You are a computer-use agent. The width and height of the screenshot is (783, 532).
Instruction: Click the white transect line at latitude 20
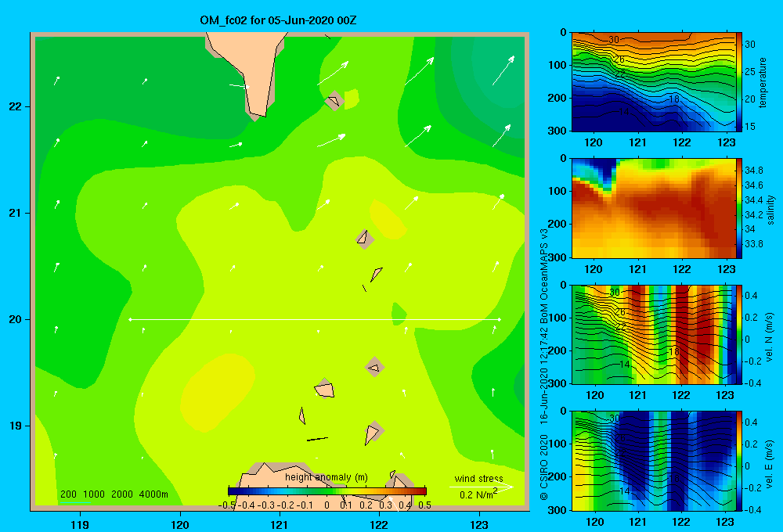[315, 319]
